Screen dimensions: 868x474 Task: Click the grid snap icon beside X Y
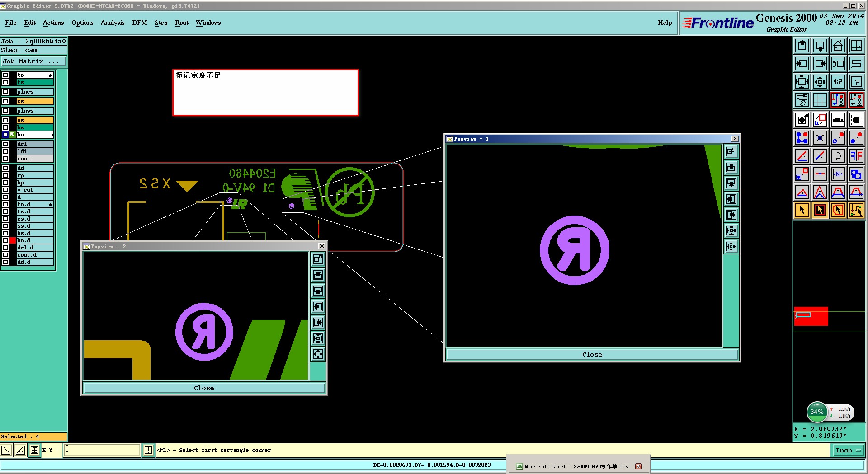[34, 450]
